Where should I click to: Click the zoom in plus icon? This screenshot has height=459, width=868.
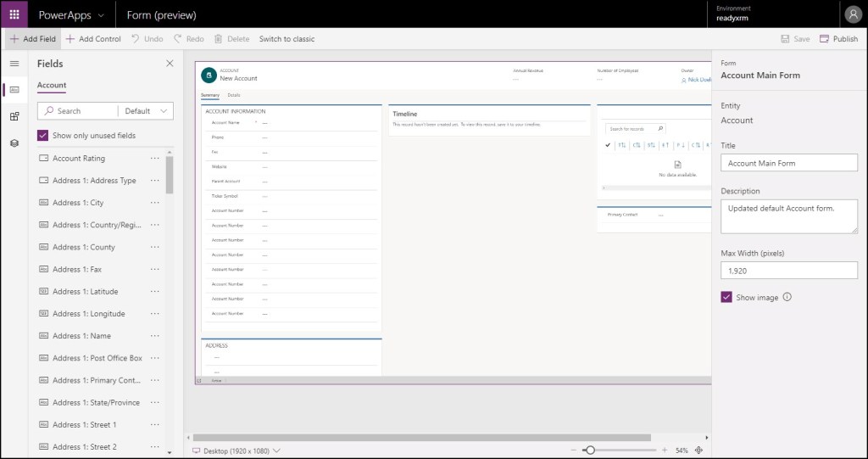pos(665,451)
